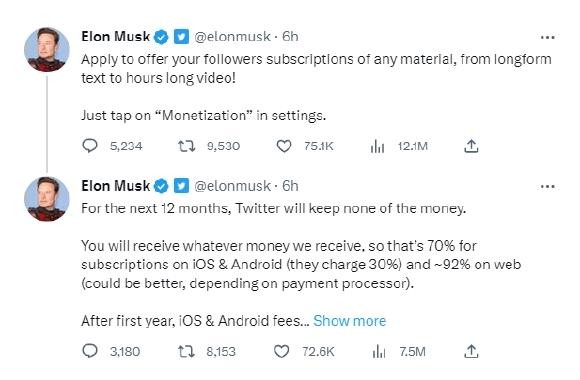The image size is (580, 380).
Task: Like the tweet with 72.6K likes
Action: click(281, 351)
